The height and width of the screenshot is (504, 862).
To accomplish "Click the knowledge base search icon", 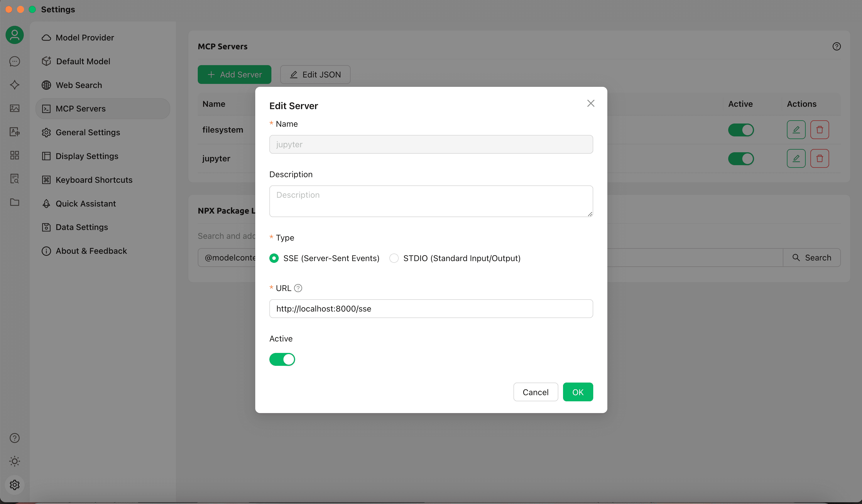I will 14,178.
